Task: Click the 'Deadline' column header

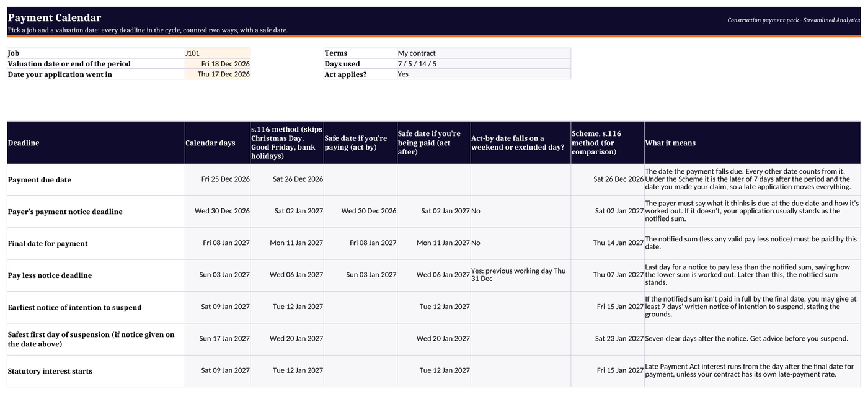Action: point(96,143)
